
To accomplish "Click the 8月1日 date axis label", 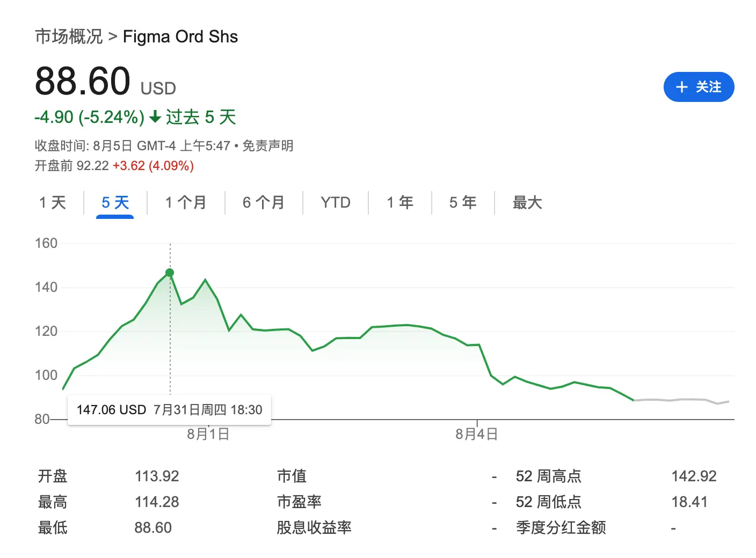I will point(208,434).
